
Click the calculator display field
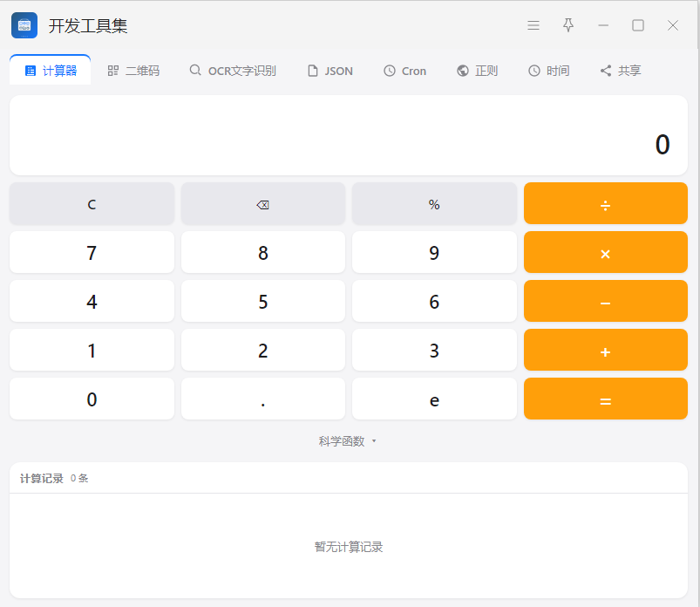click(348, 135)
